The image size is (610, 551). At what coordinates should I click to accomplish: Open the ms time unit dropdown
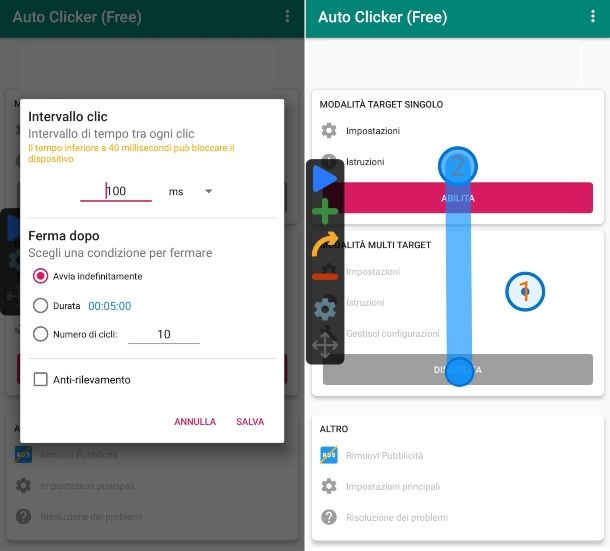click(190, 191)
